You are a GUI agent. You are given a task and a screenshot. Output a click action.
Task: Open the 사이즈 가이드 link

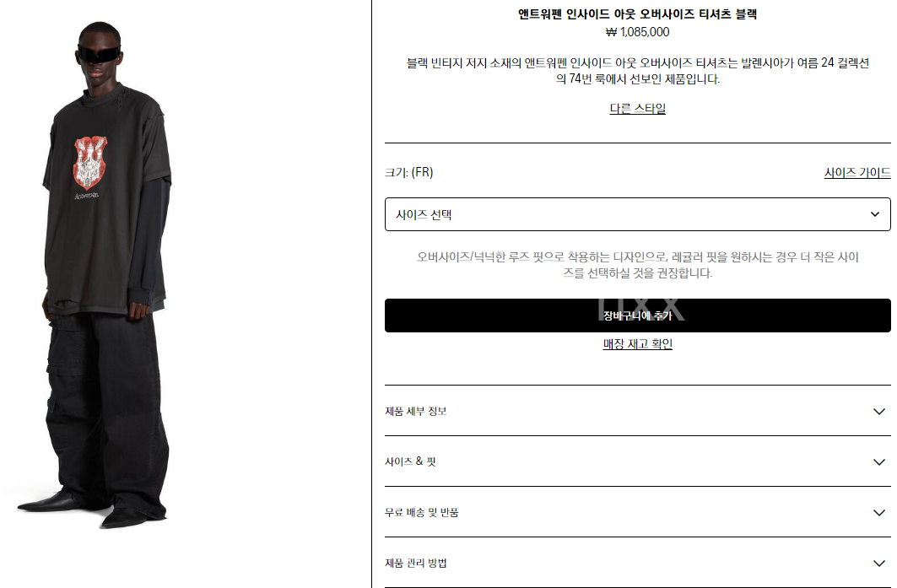tap(857, 172)
